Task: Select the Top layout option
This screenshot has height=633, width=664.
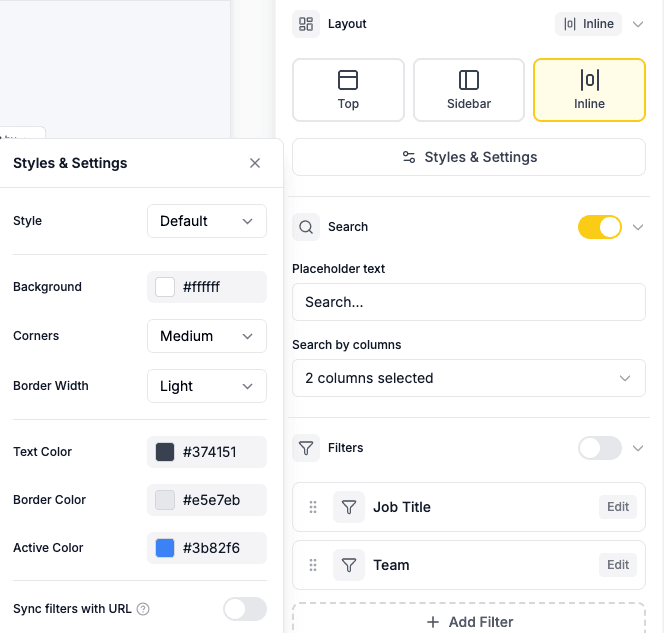Action: tap(348, 90)
